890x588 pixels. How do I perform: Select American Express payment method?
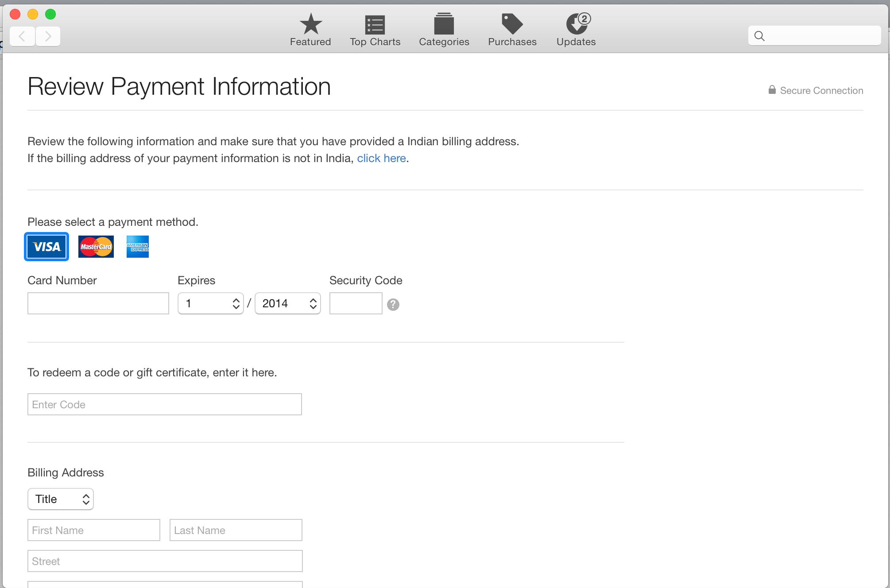137,247
